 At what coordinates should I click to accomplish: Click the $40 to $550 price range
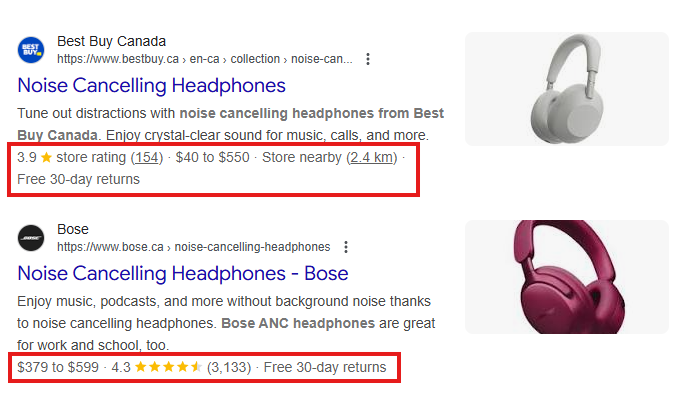[x=212, y=157]
